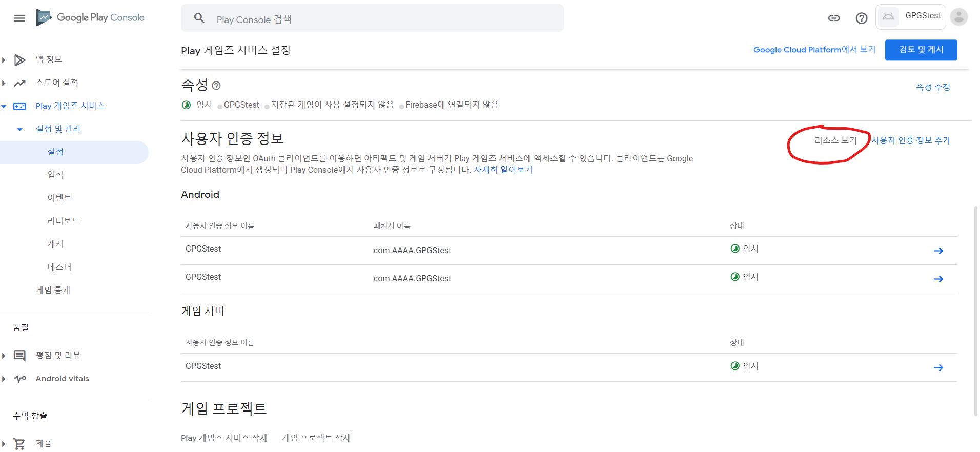The image size is (980, 452).
Task: Open the hamburger navigation menu
Action: coord(19,18)
